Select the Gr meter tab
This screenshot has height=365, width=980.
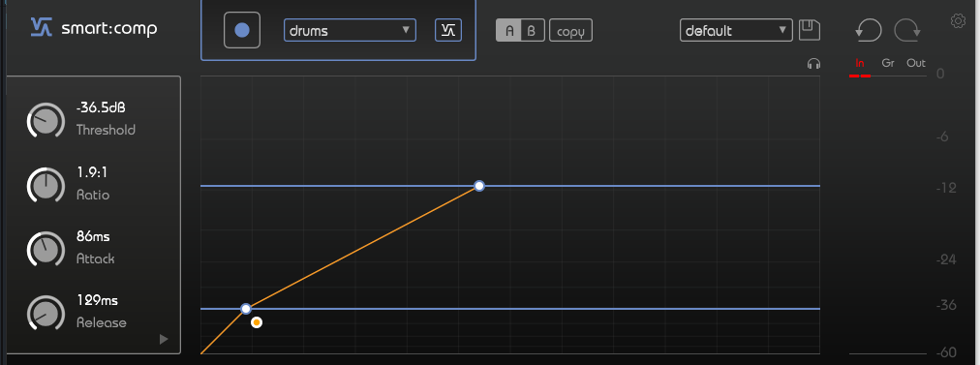point(887,63)
